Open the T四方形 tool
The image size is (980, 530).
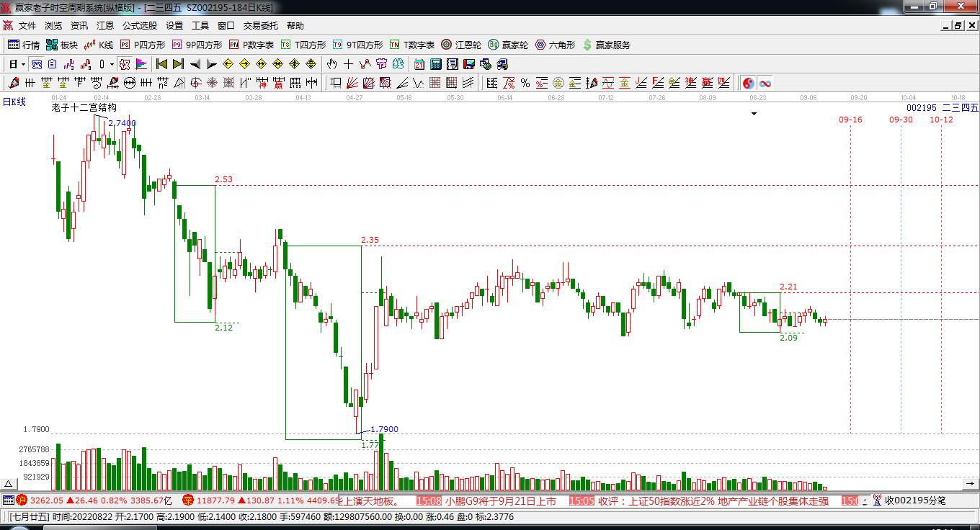pyautogui.click(x=303, y=45)
